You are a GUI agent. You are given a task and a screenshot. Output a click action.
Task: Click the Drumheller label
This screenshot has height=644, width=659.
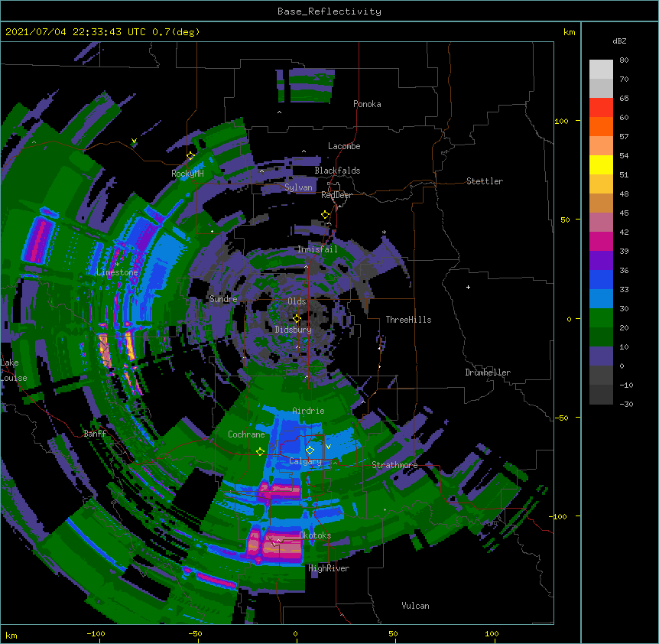pyautogui.click(x=488, y=372)
